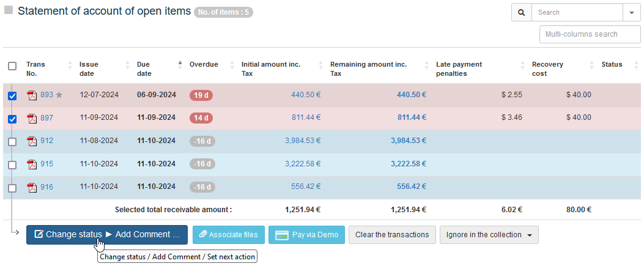Click the magnifying glass search icon
This screenshot has height=266, width=644.
(521, 12)
